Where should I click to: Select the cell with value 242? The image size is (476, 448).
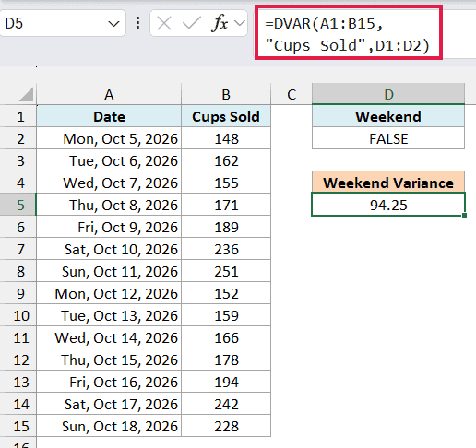226,404
